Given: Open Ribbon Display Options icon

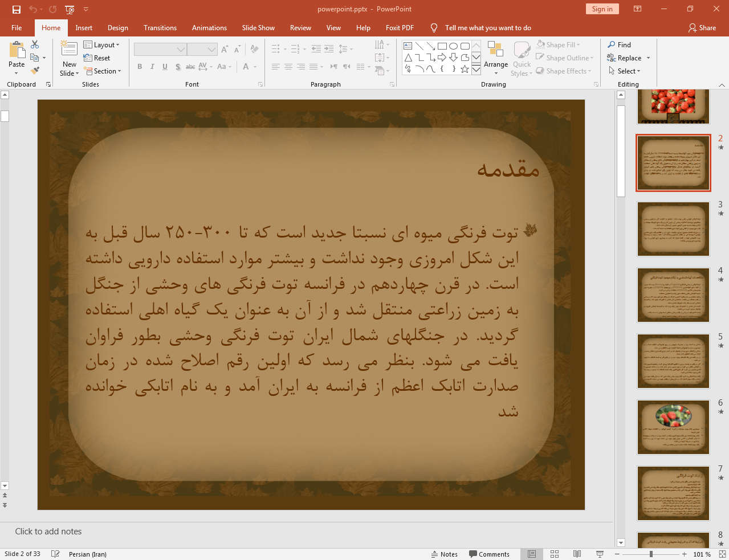Looking at the screenshot, I should [638, 9].
